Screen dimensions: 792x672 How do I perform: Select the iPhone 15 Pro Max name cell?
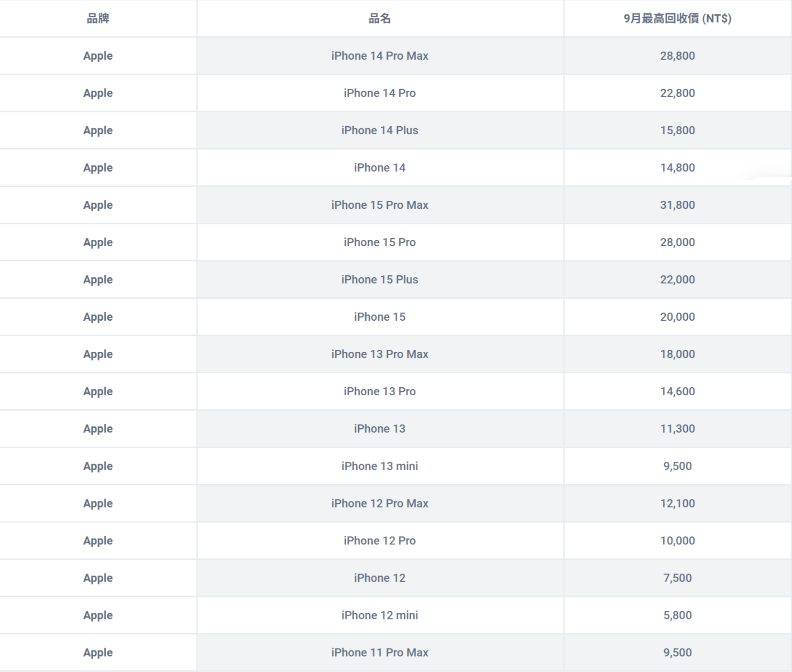[x=380, y=205]
